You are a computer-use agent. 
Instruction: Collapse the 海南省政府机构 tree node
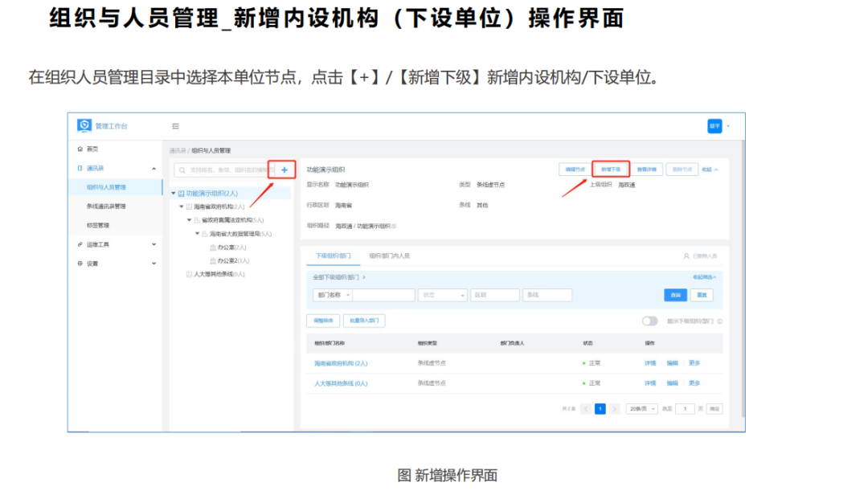coord(180,205)
